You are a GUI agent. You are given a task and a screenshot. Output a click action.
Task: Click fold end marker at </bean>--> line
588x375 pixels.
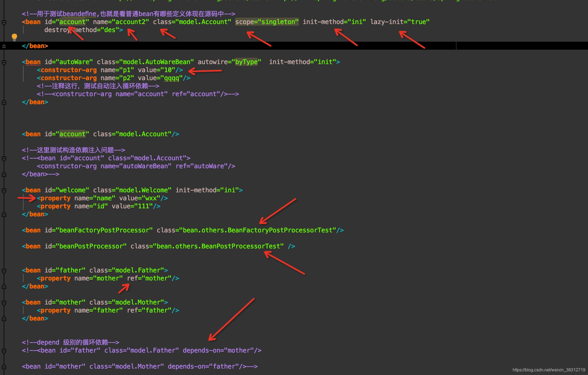coord(4,174)
